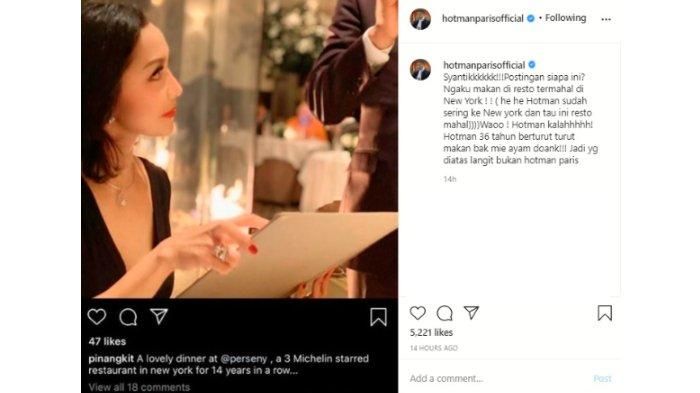Screen dimensions: 700x393
Task: Tap heart icon on the embedded pinangkit post
Action: click(96, 317)
